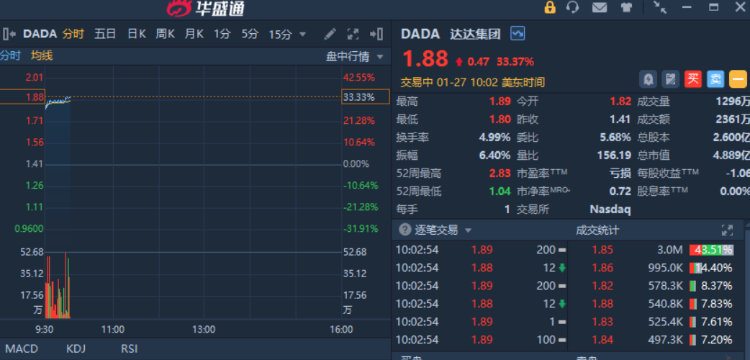Viewport: 750px width, 360px height.
Task: Set price alert bell icon
Action: pos(648,79)
